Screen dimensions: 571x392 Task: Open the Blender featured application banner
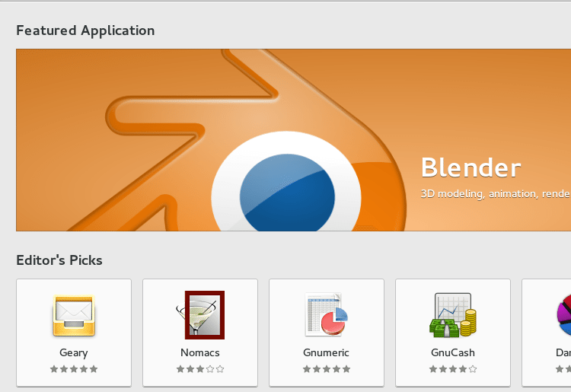294,140
